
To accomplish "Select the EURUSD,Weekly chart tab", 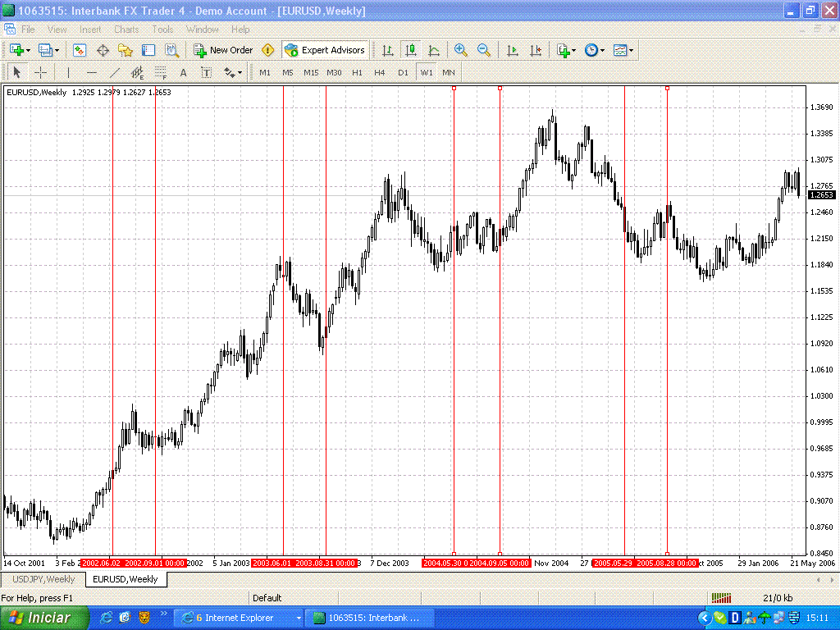I will pos(126,579).
